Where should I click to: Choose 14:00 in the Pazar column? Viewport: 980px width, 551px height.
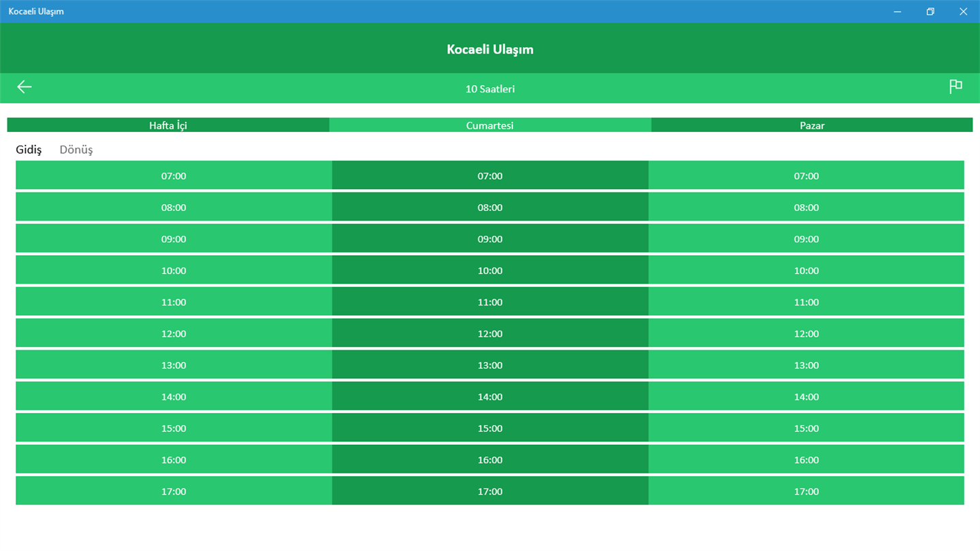point(806,397)
